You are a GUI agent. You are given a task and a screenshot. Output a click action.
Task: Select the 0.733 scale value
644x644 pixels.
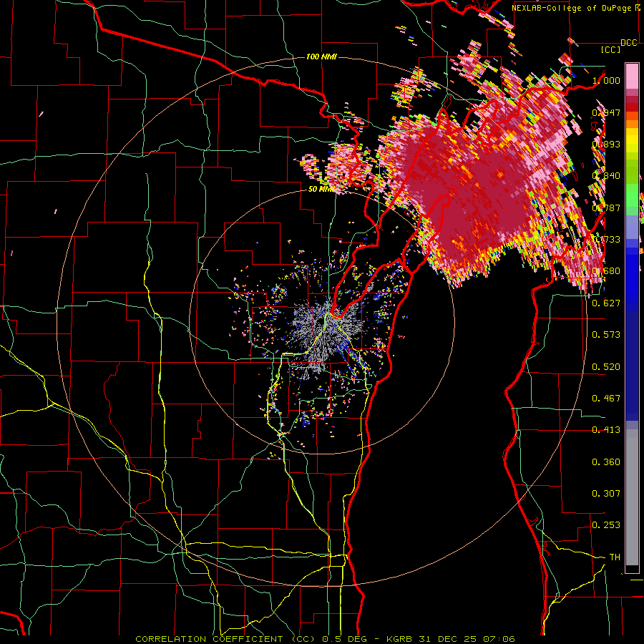point(606,240)
